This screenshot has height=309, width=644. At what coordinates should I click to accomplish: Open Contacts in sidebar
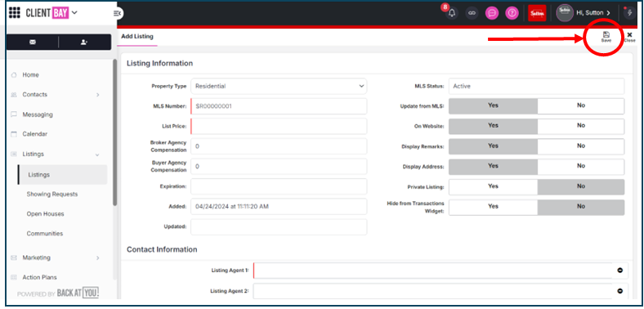(35, 95)
